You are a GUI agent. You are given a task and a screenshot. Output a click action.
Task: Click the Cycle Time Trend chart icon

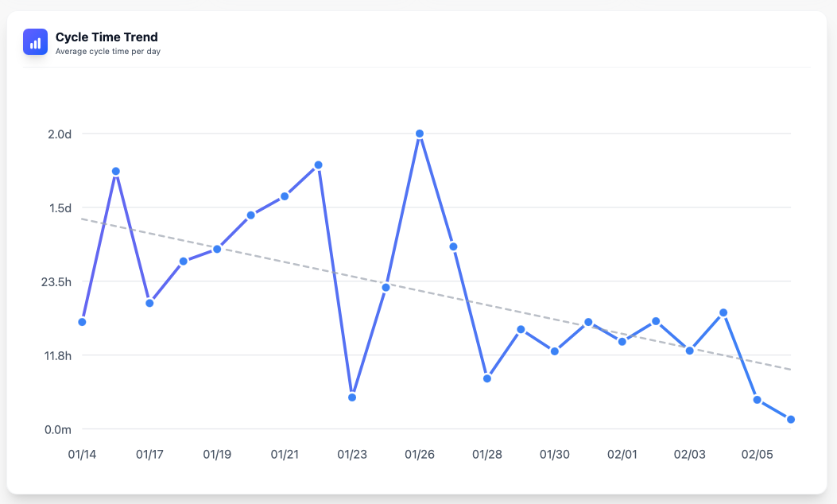click(x=36, y=42)
